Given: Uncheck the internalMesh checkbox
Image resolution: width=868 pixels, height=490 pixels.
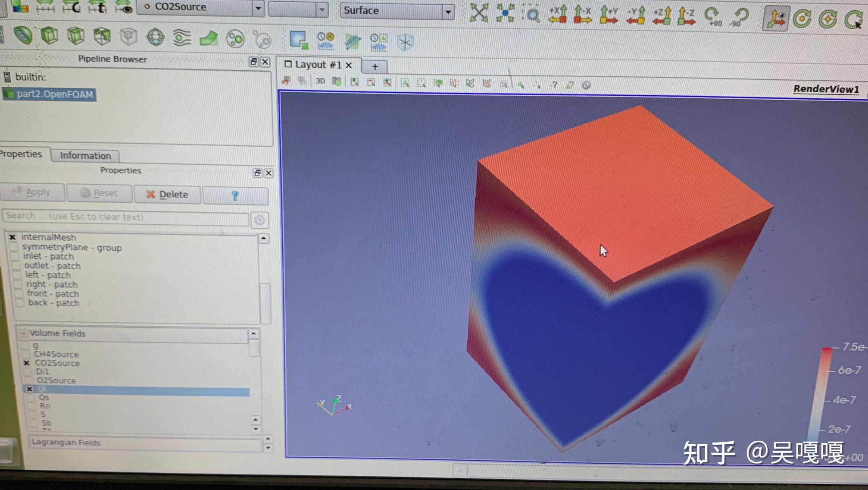Looking at the screenshot, I should click(x=12, y=237).
